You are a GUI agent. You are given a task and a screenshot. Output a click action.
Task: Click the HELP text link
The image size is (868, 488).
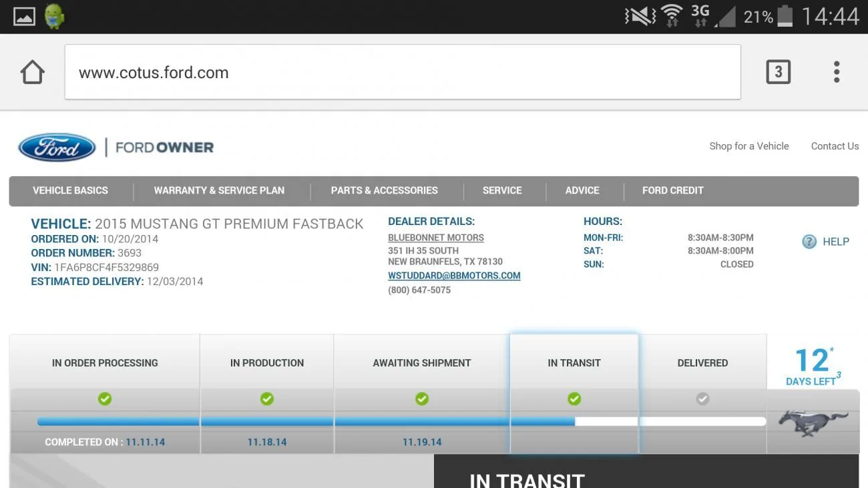(x=836, y=242)
